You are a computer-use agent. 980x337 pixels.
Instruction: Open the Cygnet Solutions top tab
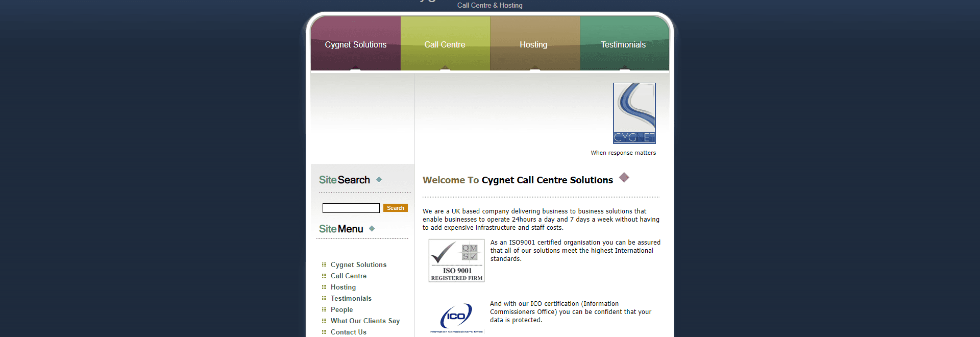pyautogui.click(x=356, y=43)
